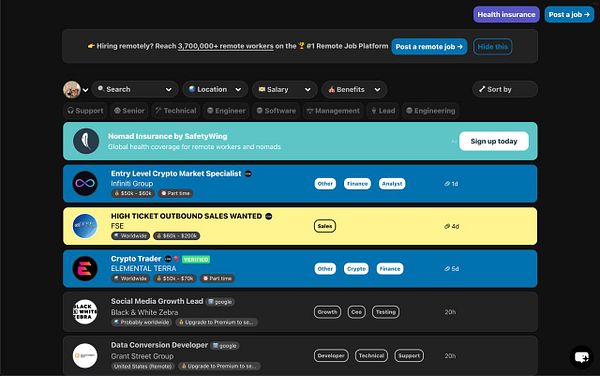Click Post a remote job button
The image size is (600, 376).
pyautogui.click(x=429, y=47)
